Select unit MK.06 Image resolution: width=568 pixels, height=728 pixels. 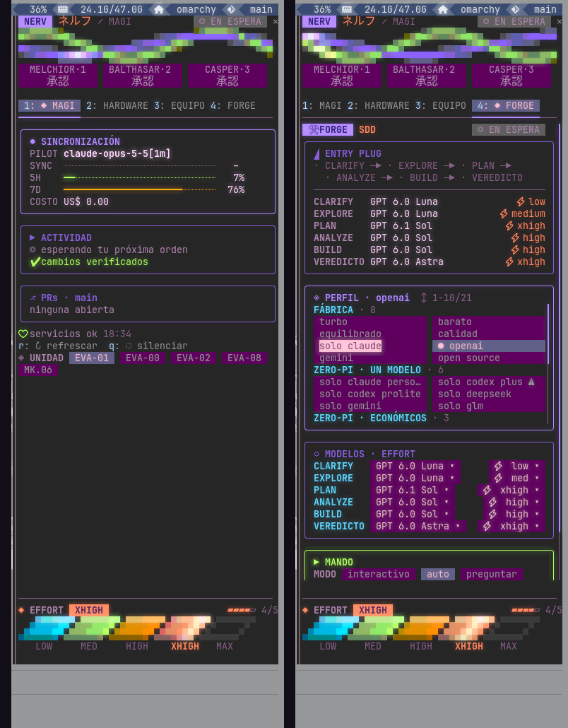(38, 370)
